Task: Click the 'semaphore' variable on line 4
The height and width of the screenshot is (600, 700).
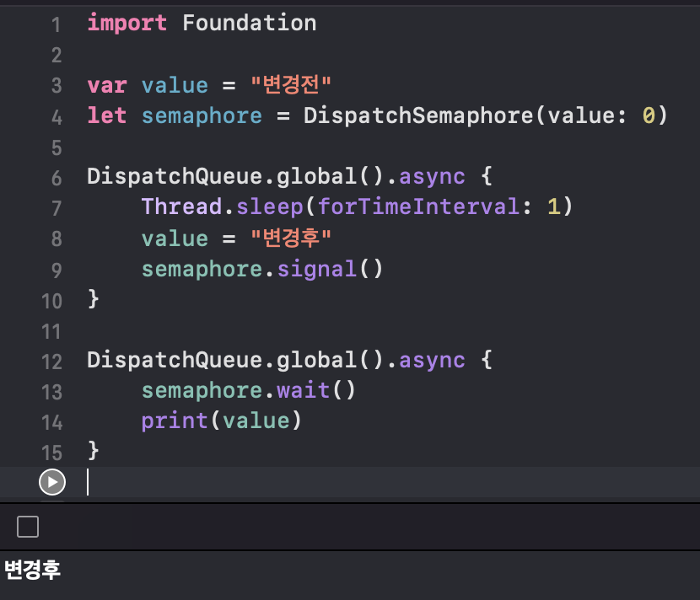Action: pos(202,116)
